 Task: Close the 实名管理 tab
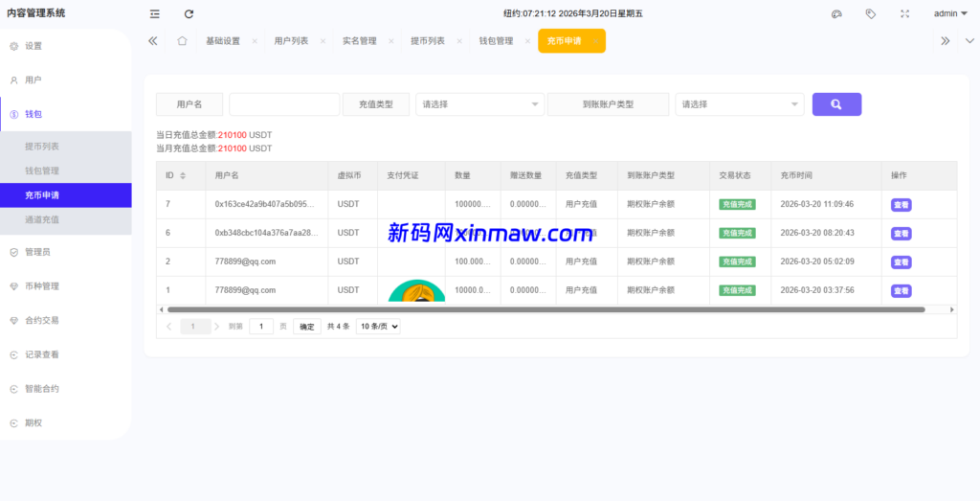point(390,41)
